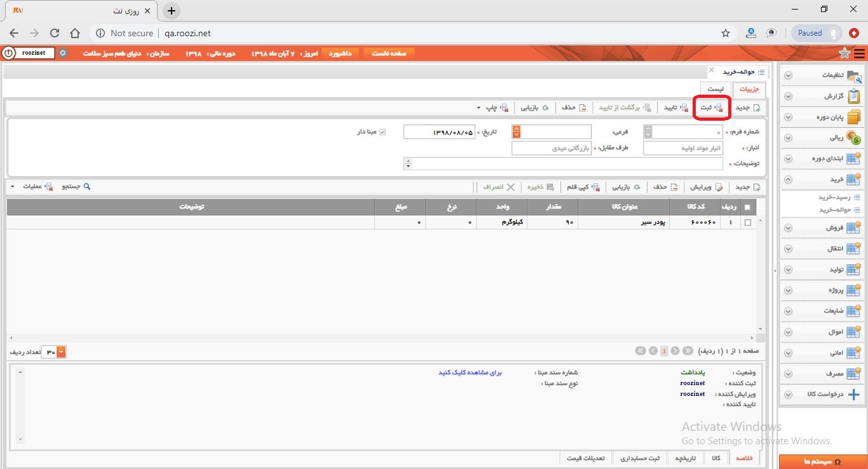Click the مصرف module icon
Viewport: 868px width, 469px height.
(854, 374)
